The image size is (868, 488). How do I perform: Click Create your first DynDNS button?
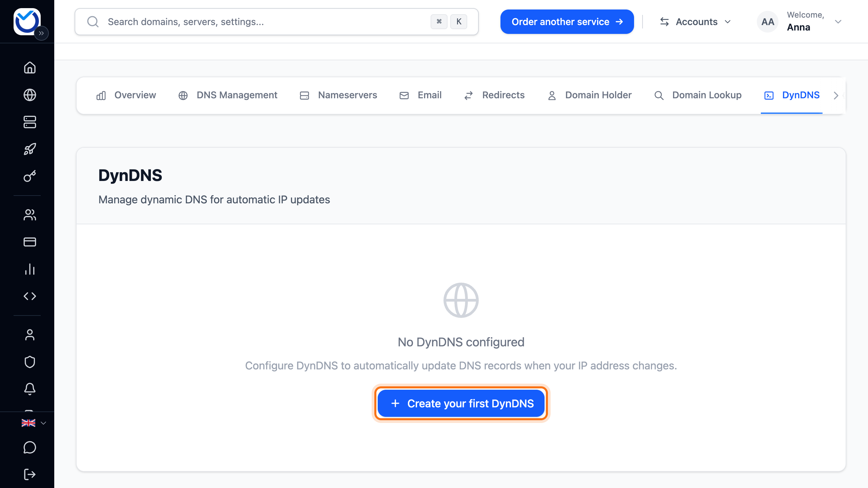pos(461,403)
